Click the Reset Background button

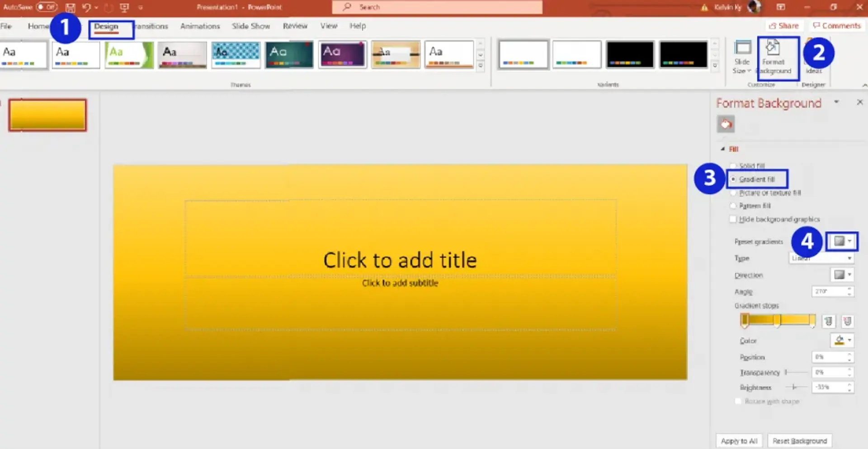point(799,440)
